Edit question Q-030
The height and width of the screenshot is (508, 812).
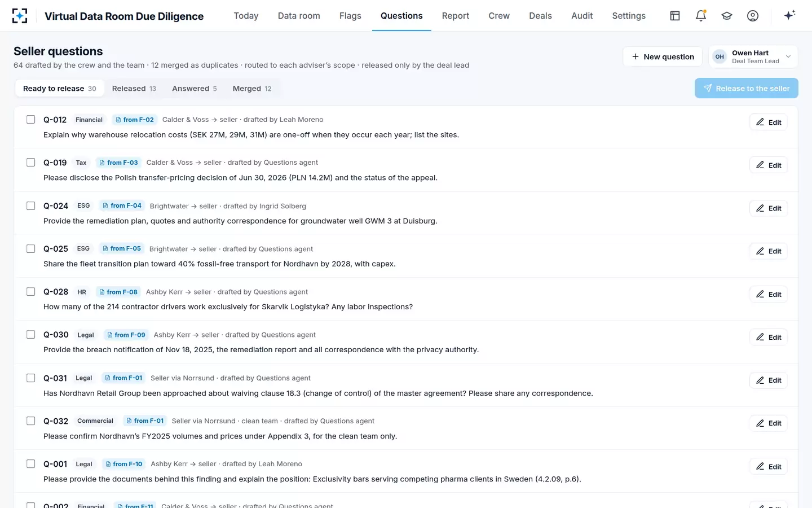coord(769,337)
